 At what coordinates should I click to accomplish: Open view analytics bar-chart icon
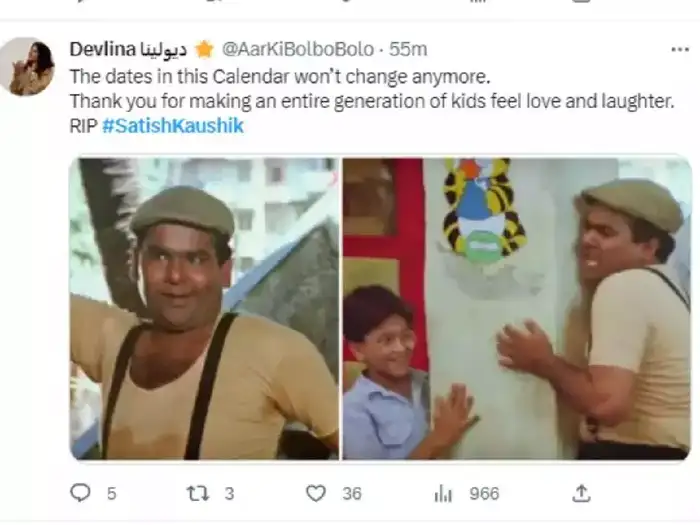click(443, 493)
